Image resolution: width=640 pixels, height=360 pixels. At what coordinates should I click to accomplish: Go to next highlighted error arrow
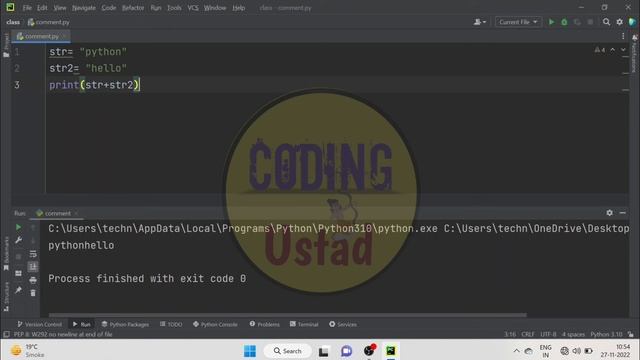tap(623, 50)
